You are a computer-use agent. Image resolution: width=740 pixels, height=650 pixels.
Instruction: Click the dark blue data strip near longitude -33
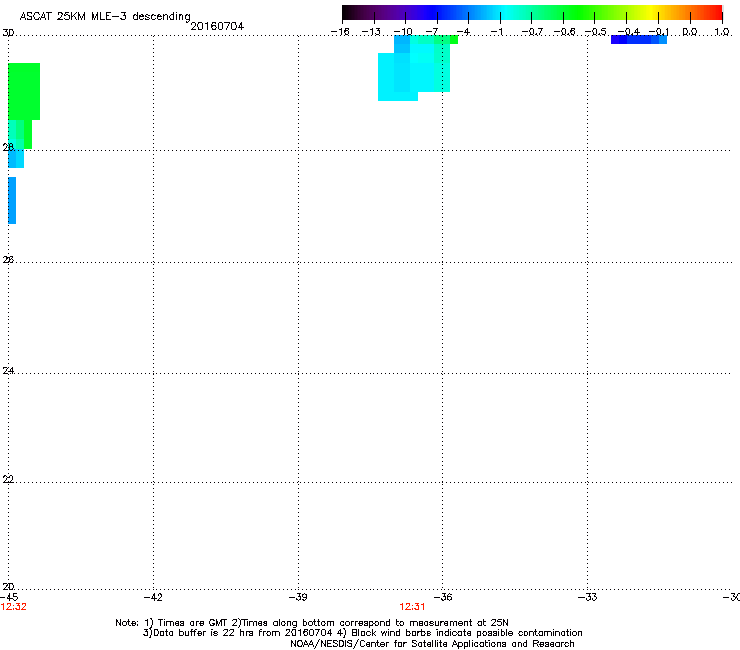point(639,40)
